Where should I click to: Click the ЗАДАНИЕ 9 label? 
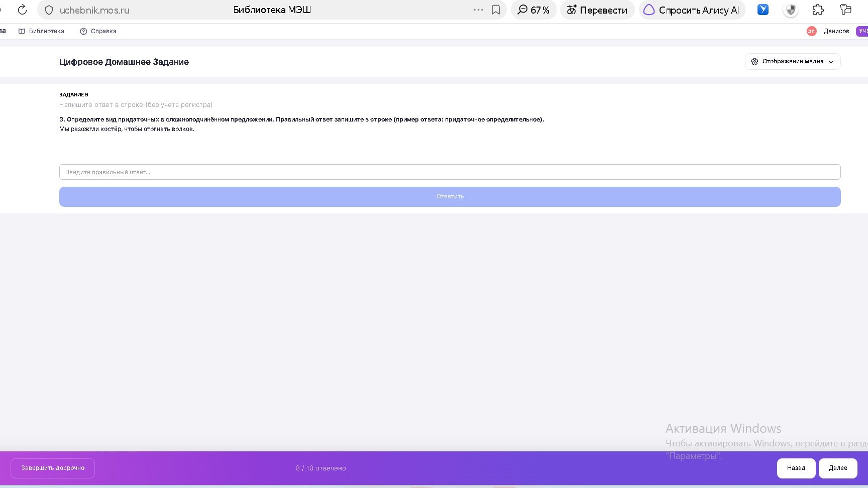click(x=74, y=94)
